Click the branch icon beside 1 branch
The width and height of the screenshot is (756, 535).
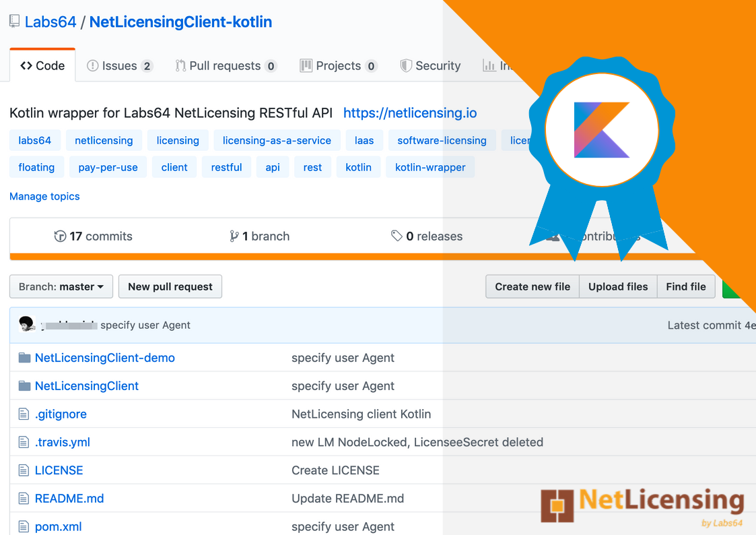(x=234, y=236)
